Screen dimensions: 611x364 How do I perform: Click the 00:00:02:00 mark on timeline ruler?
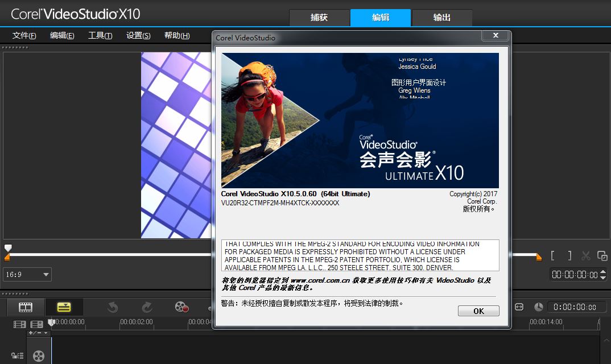pyautogui.click(x=137, y=322)
